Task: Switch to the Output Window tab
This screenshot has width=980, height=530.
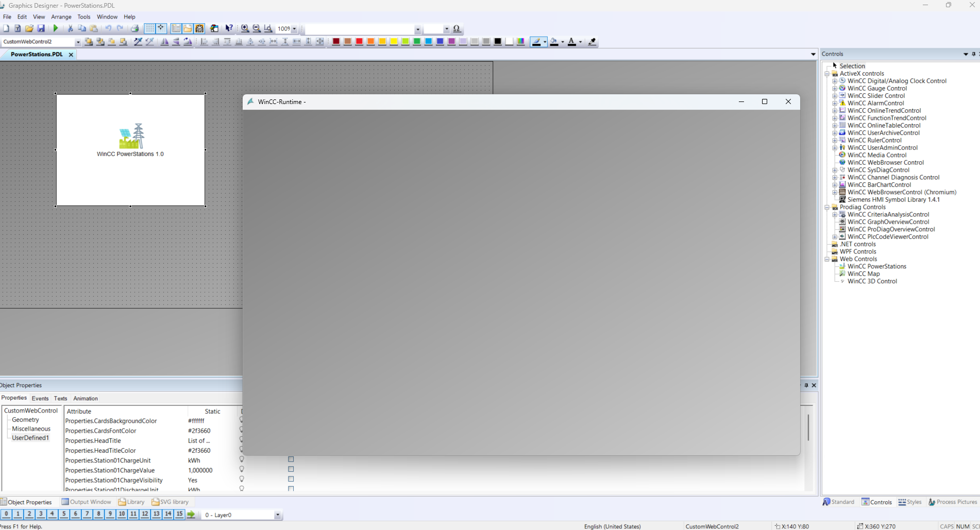Action: click(x=87, y=502)
